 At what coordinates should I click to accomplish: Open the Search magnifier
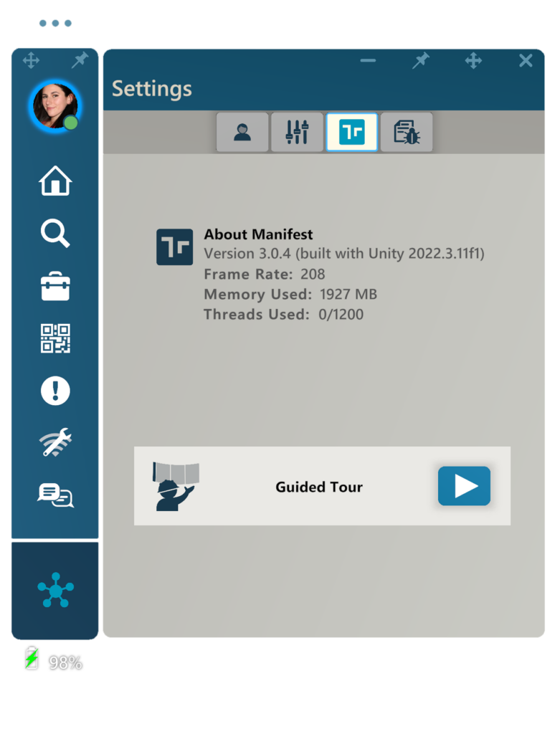click(x=55, y=233)
